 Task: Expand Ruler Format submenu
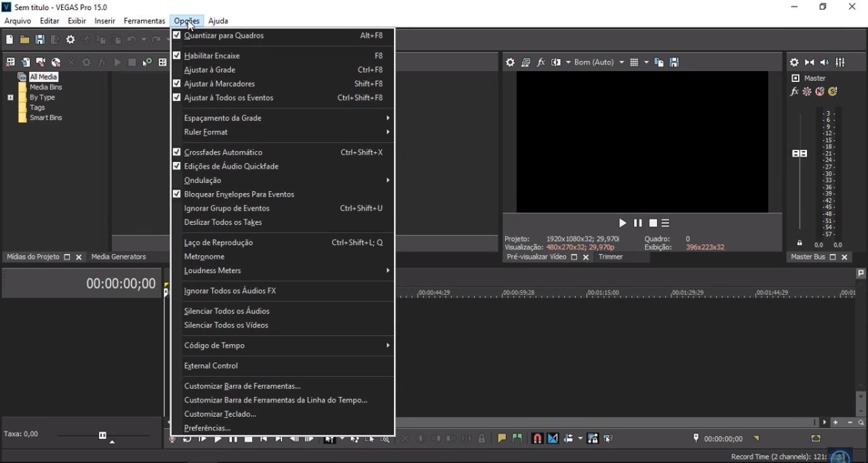[283, 132]
